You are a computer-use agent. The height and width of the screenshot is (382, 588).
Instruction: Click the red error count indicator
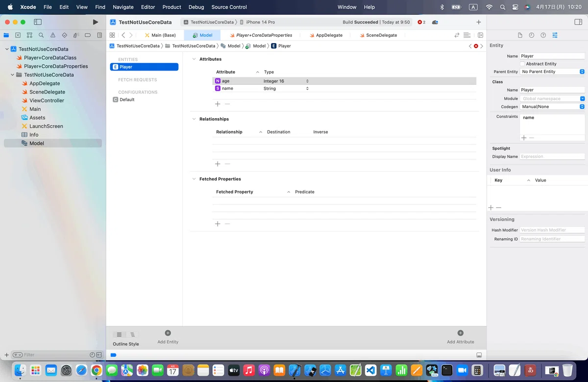coord(421,22)
